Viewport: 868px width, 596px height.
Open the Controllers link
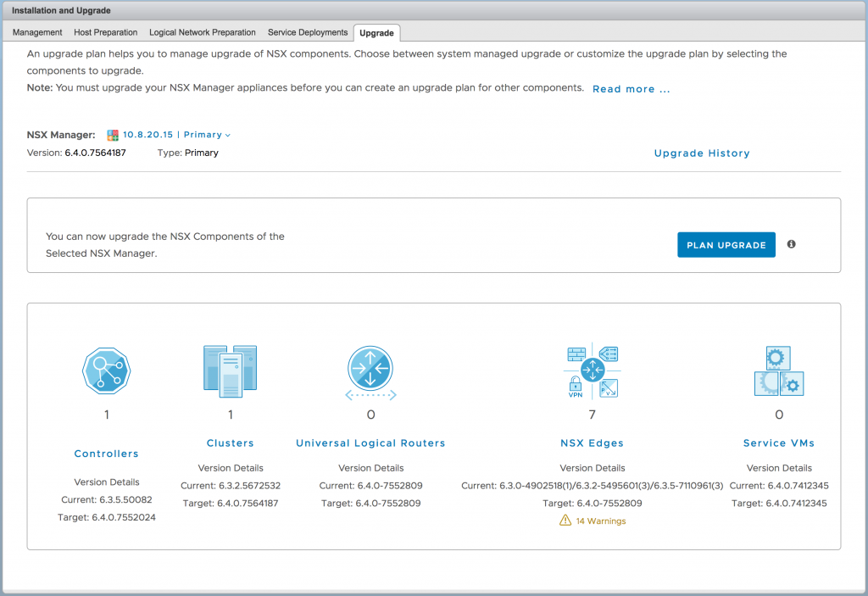106,454
